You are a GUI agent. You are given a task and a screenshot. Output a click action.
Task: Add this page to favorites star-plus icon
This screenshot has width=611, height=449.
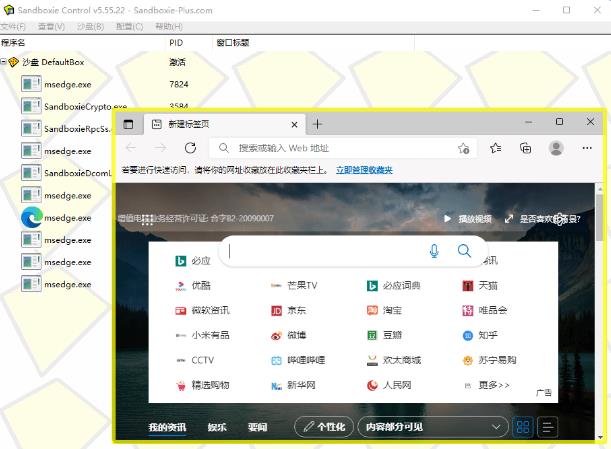pos(464,148)
